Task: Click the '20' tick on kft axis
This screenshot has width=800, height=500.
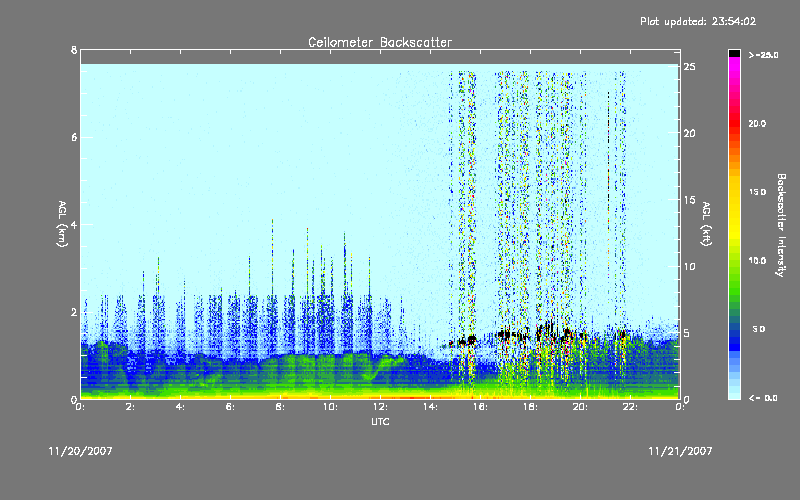Action: [690, 133]
